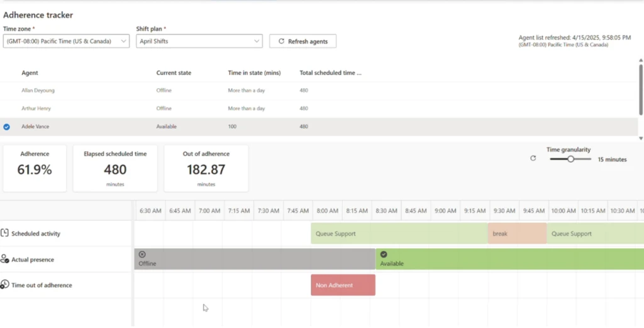Sort by the Agent column header

[x=30, y=73]
